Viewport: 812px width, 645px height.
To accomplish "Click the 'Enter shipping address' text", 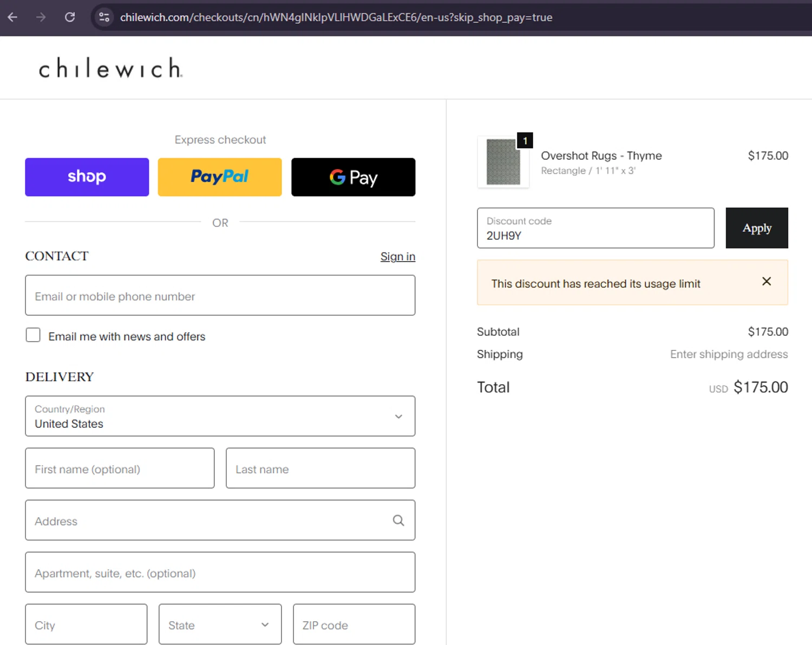I will (729, 354).
